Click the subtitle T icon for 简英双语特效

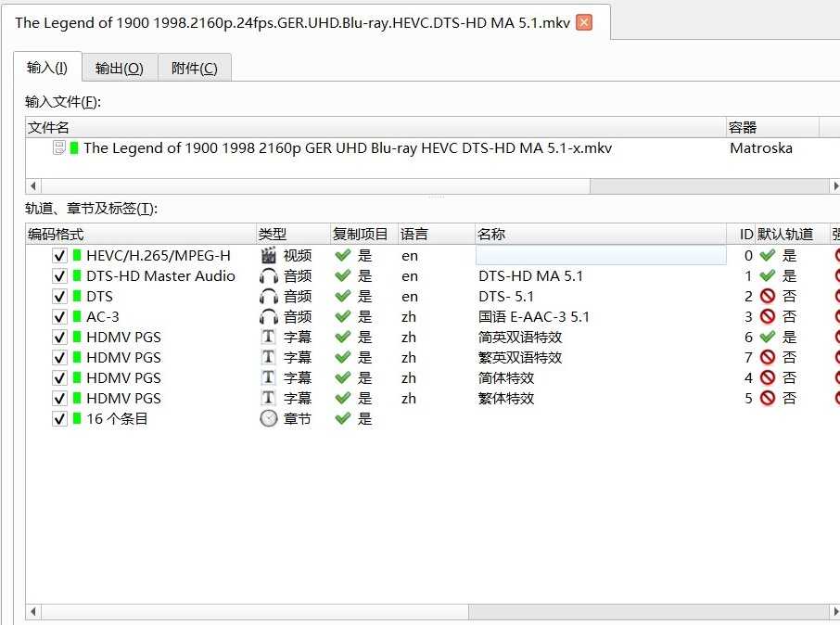click(268, 337)
